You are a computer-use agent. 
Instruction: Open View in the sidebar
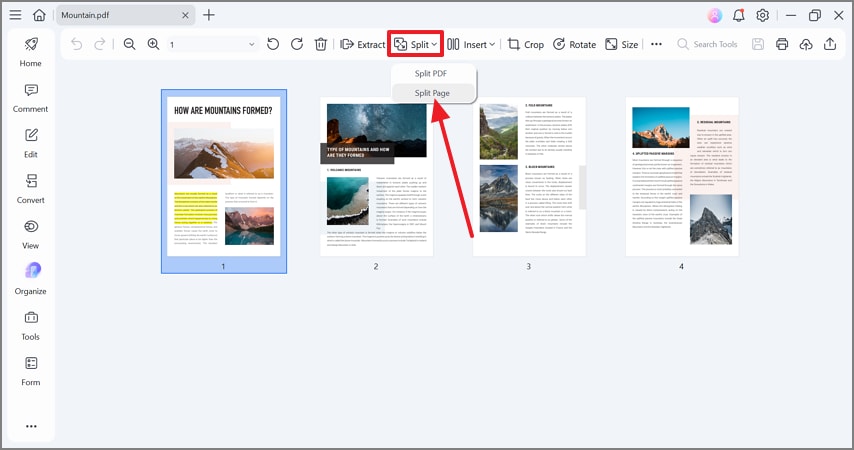point(30,235)
